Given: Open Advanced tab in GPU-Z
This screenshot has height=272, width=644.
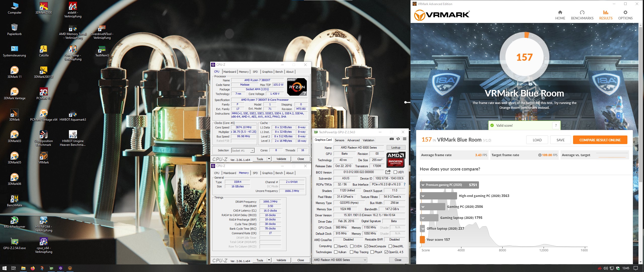Looking at the screenshot, I should (353, 140).
